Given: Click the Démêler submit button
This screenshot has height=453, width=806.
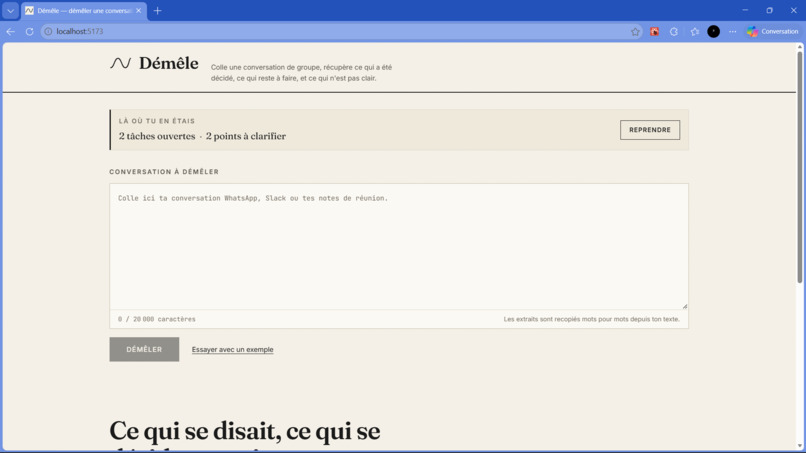Looking at the screenshot, I should (144, 349).
